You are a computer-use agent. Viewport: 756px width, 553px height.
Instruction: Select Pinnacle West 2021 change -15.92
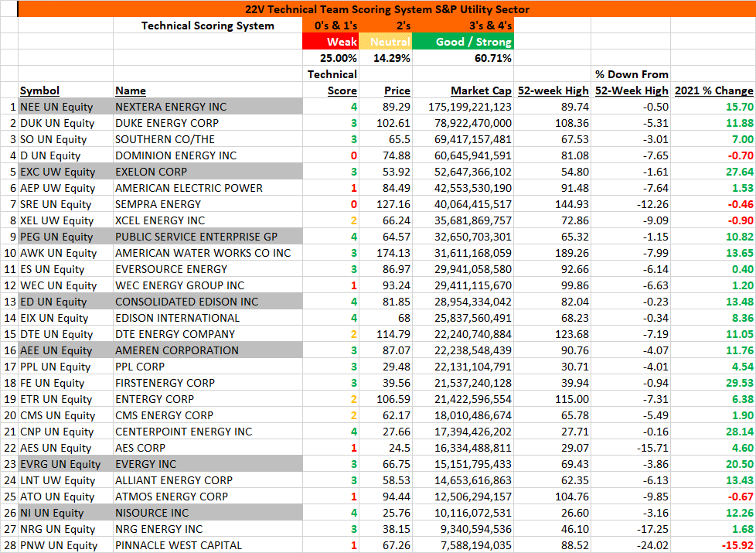click(x=713, y=545)
